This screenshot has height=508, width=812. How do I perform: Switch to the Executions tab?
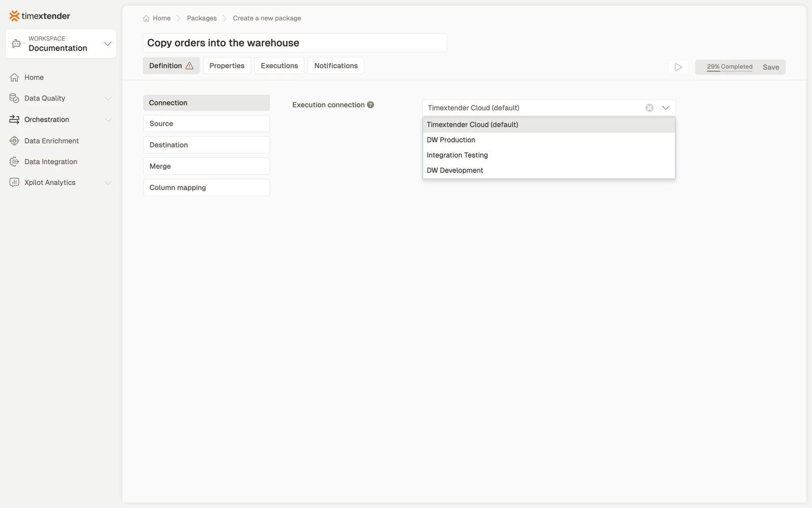[279, 66]
